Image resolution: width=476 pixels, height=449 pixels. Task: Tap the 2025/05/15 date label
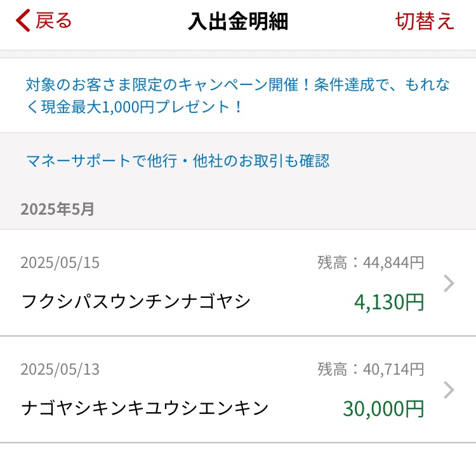[x=60, y=263]
